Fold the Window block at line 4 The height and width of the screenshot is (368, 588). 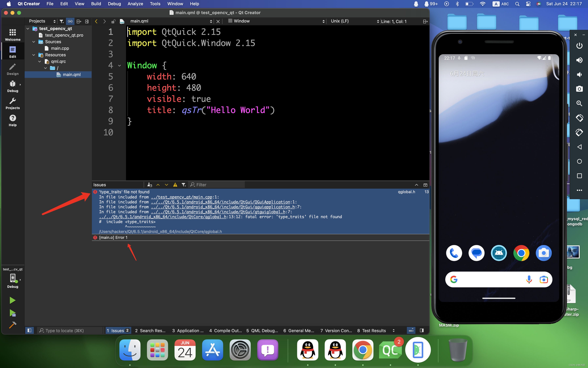(x=119, y=66)
